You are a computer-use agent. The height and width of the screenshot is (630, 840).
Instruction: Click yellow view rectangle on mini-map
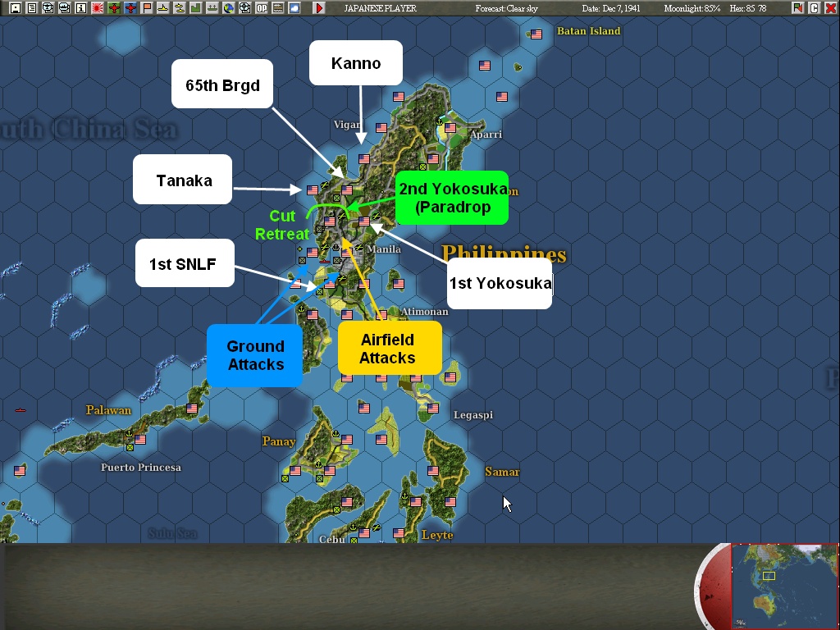click(769, 576)
